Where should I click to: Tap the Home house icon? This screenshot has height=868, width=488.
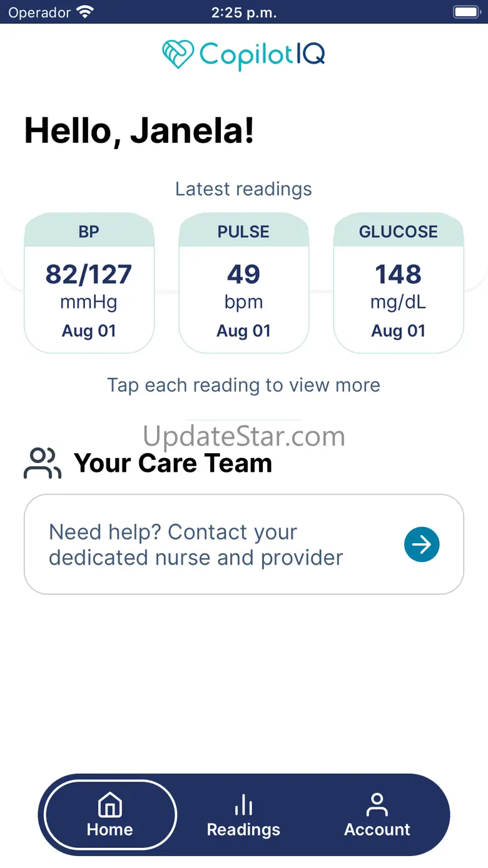click(x=110, y=805)
